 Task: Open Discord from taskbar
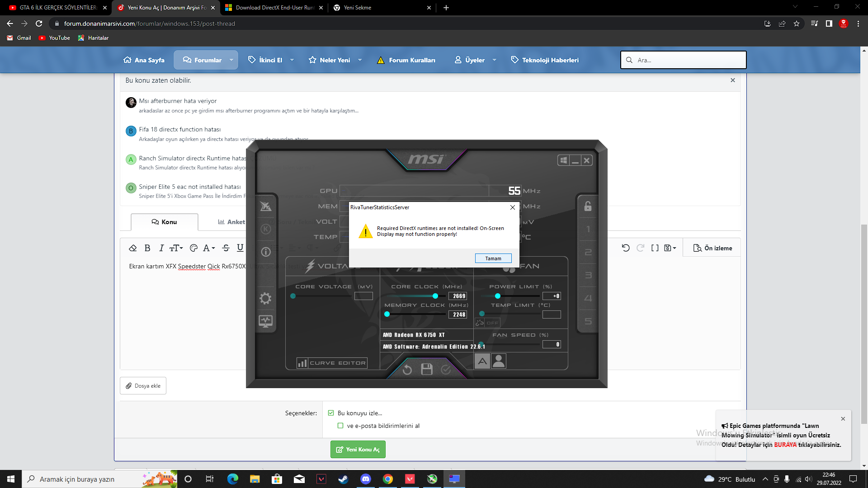[x=366, y=479]
